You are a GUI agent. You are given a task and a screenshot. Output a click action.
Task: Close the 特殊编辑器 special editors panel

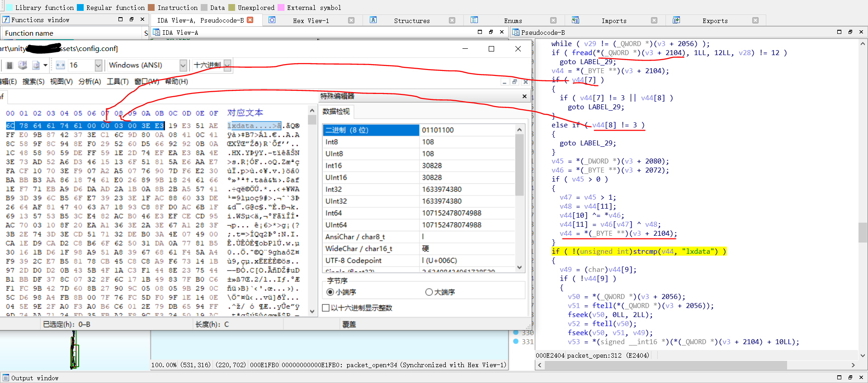[x=524, y=96]
